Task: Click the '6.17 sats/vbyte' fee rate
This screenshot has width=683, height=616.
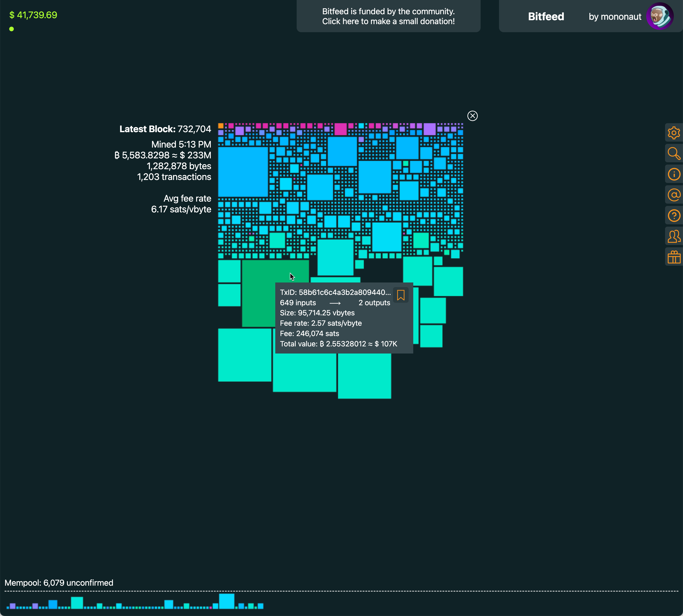Action: click(181, 209)
